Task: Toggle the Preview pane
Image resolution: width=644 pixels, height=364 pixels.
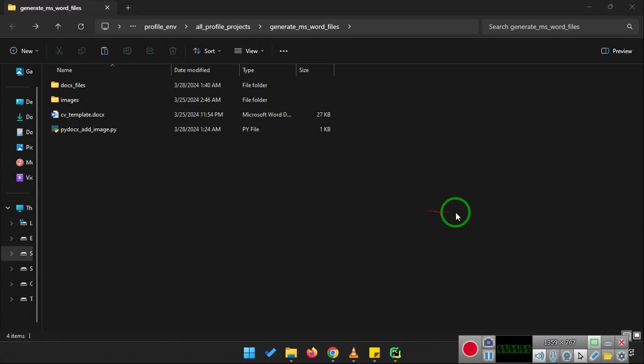Action: (x=617, y=51)
